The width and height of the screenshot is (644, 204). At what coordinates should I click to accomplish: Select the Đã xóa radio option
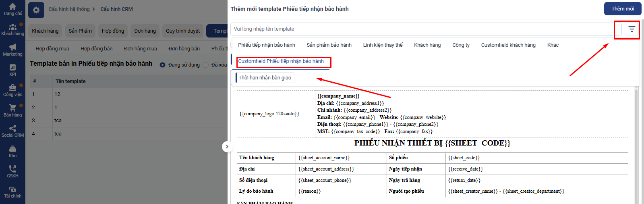206,65
